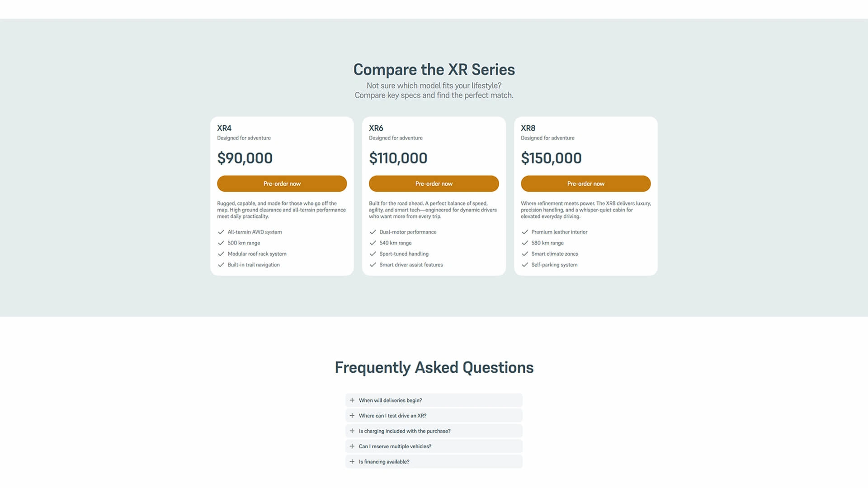Click the checkmark beside All-terrain AWD system
The width and height of the screenshot is (868, 488).
click(x=221, y=232)
